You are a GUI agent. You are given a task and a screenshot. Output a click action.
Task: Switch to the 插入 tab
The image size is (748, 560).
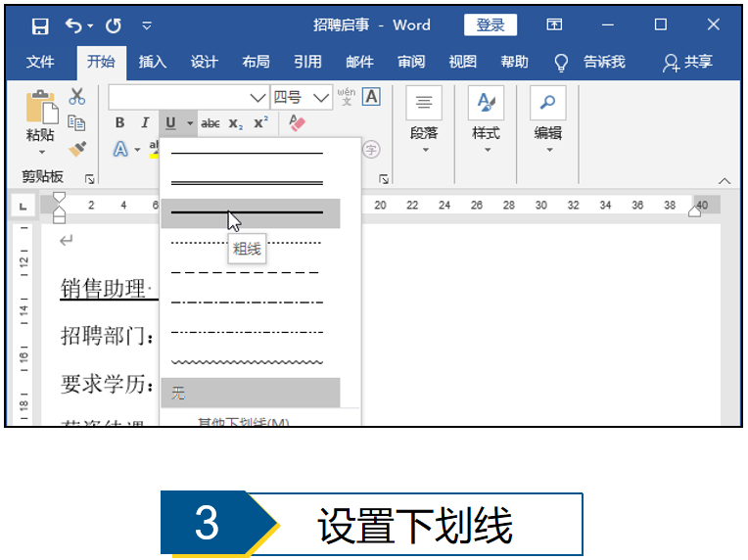point(152,62)
